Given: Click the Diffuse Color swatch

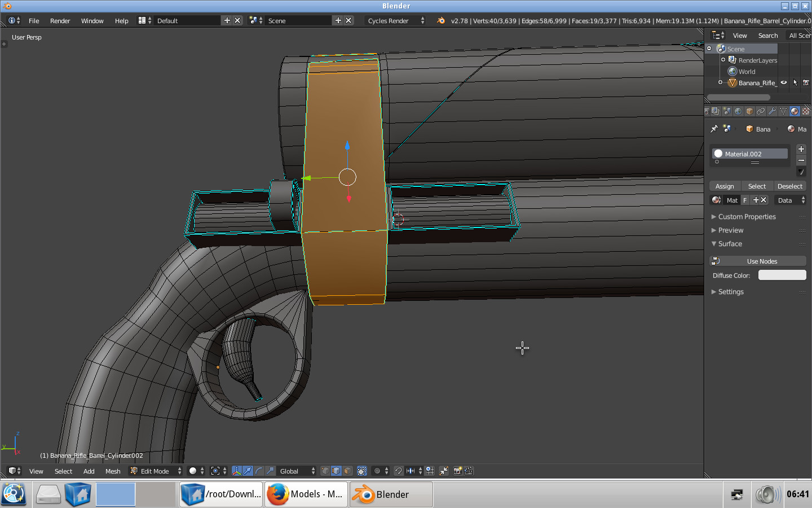Looking at the screenshot, I should 782,275.
